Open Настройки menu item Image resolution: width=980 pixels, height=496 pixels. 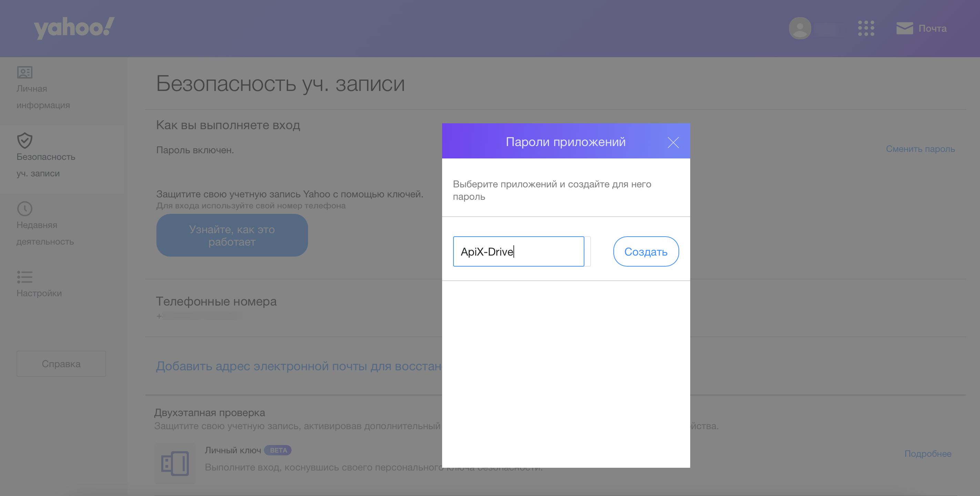point(39,293)
